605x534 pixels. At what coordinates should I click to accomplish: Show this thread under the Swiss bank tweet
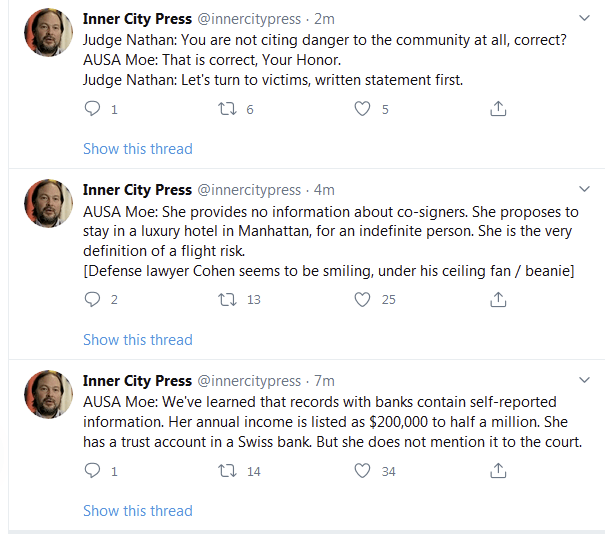(x=138, y=511)
